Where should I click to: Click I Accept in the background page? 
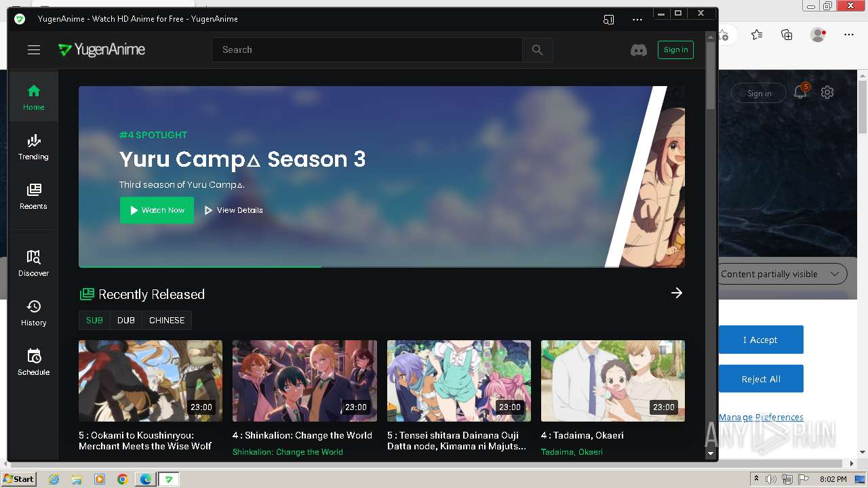pyautogui.click(x=761, y=340)
